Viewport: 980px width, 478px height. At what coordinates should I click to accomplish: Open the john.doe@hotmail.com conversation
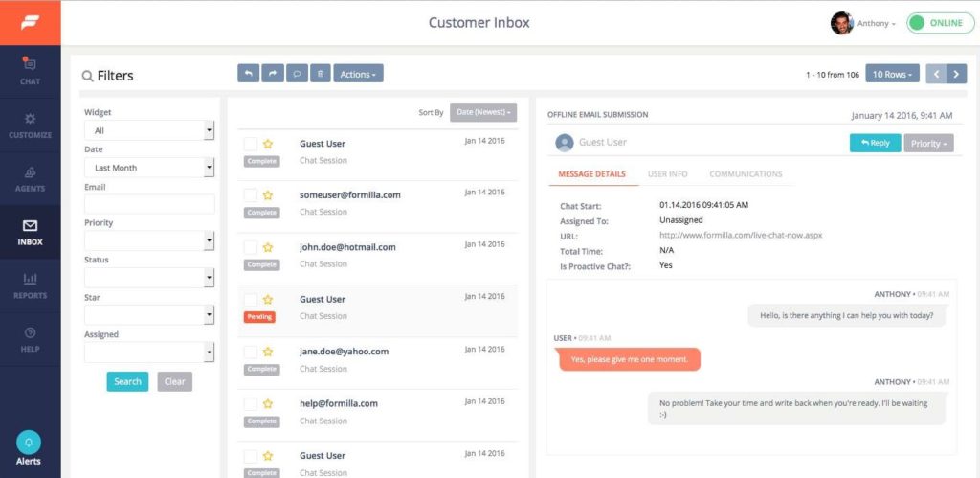pyautogui.click(x=378, y=259)
